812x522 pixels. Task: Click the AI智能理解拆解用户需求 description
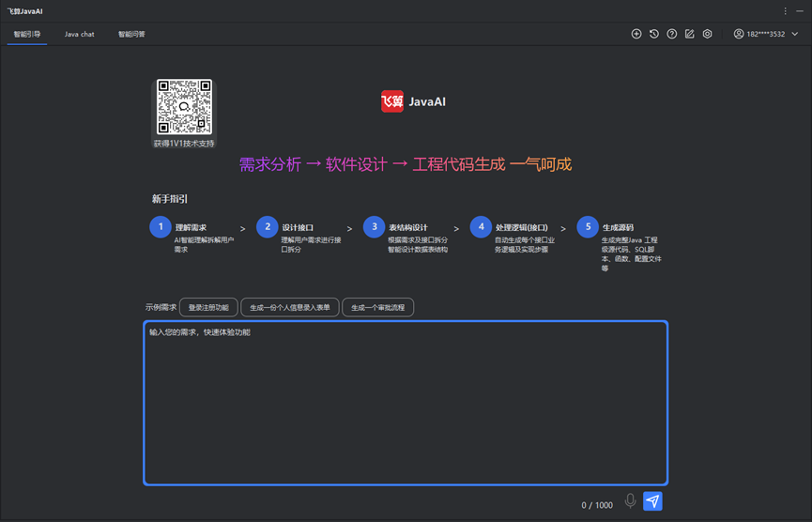coord(204,245)
